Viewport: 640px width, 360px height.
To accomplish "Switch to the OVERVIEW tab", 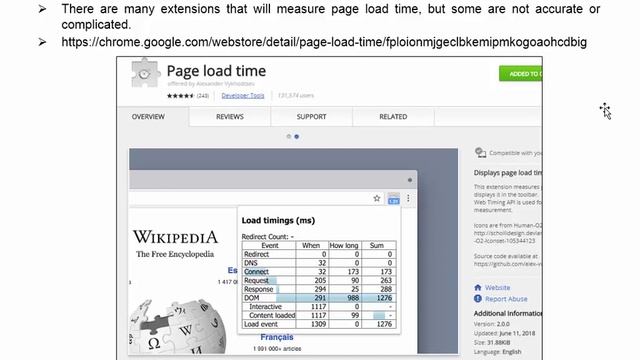I will [148, 117].
